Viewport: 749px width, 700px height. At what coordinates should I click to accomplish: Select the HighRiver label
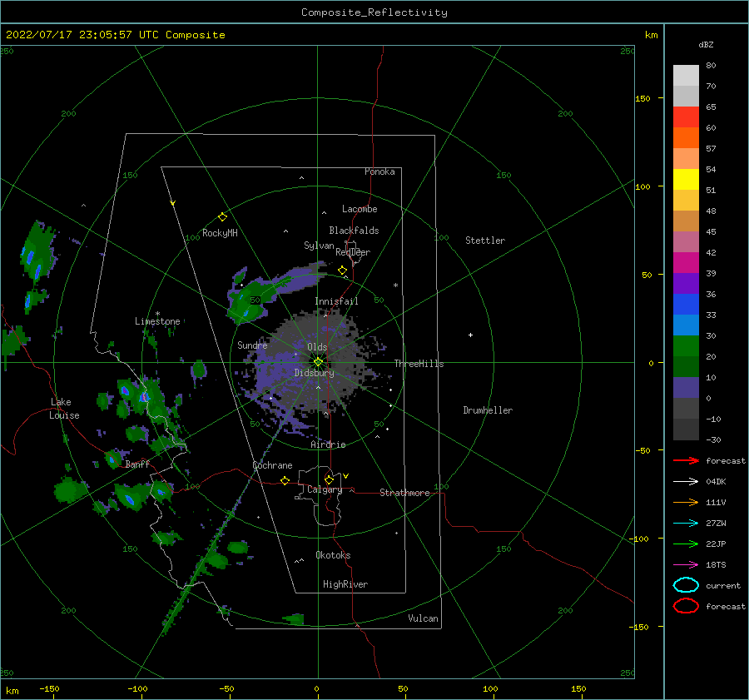tap(345, 584)
